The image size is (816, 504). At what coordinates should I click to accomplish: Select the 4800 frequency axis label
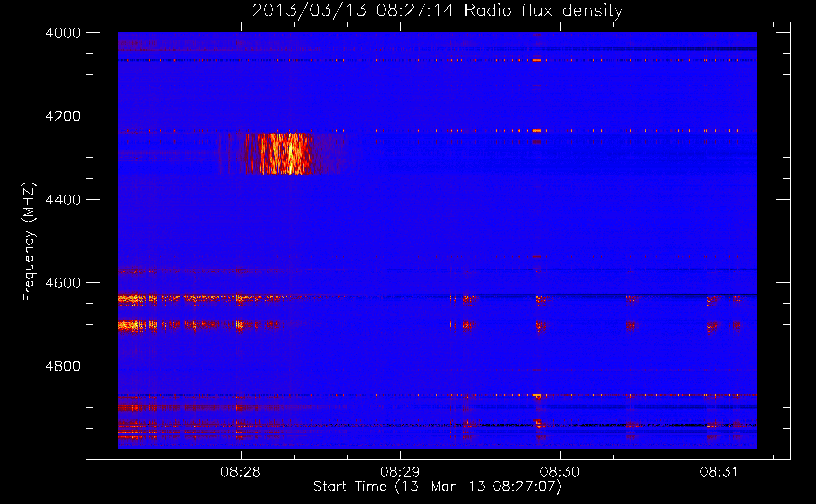click(x=63, y=366)
